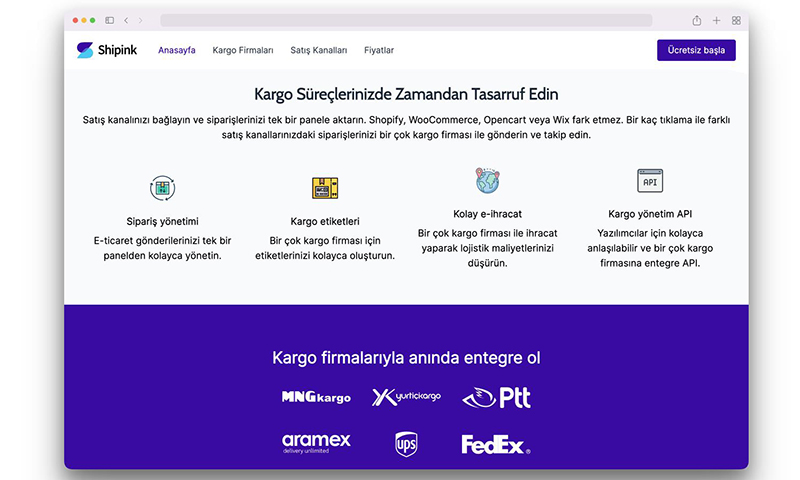Screen dimensions: 800x480
Task: Select the UPS shield logo
Action: click(x=406, y=444)
